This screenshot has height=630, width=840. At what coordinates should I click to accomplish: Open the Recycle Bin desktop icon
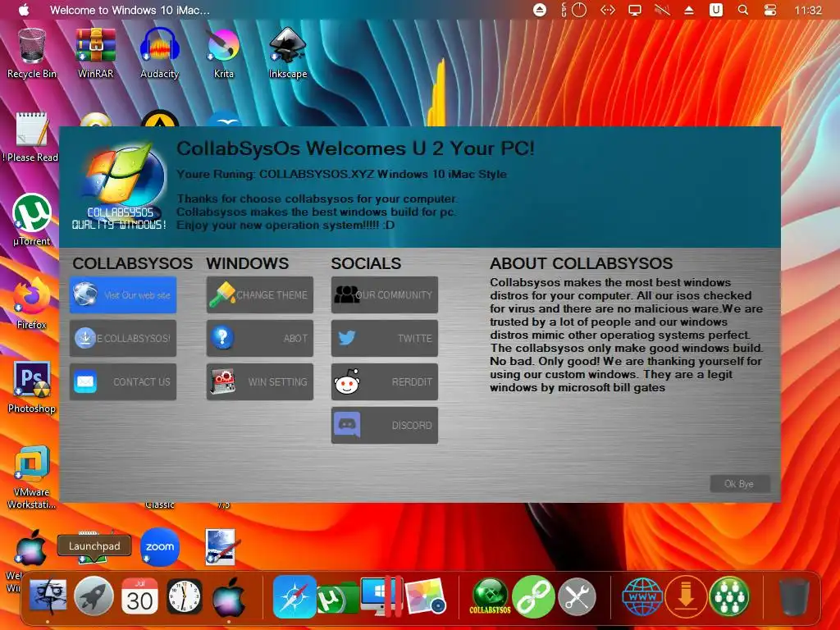coord(31,53)
